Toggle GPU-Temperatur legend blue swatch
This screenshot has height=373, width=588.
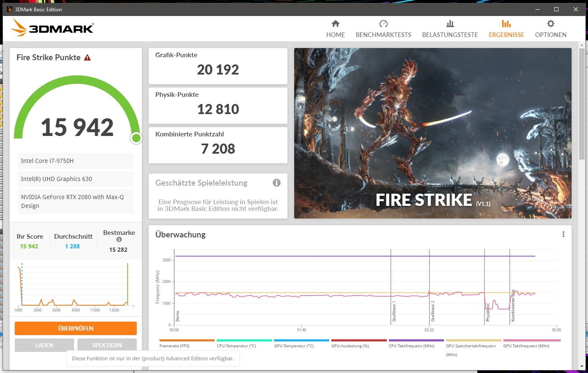[x=301, y=340]
